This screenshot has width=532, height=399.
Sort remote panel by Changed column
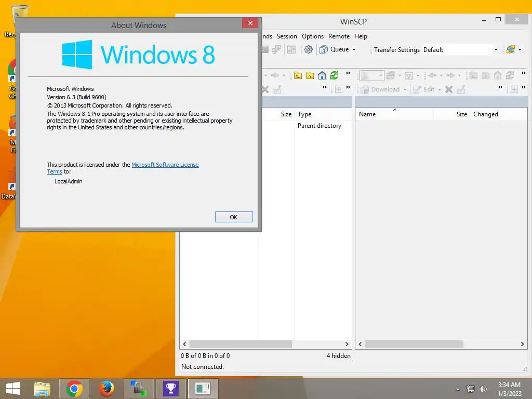click(499, 114)
